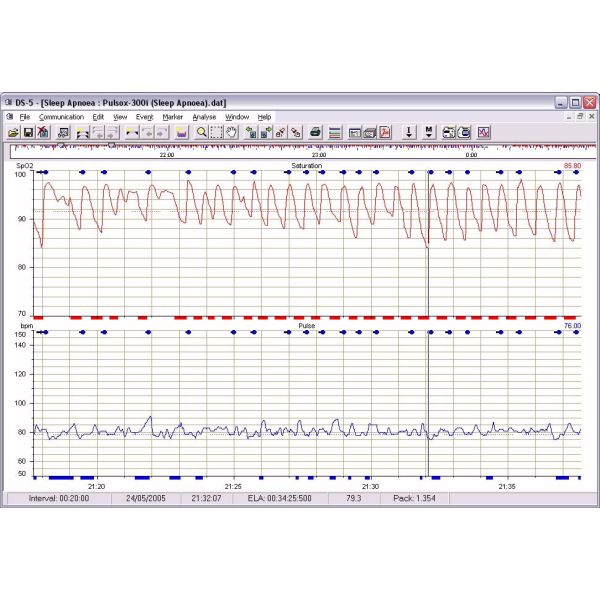Click the purple-yellow histogram icon

click(x=181, y=133)
